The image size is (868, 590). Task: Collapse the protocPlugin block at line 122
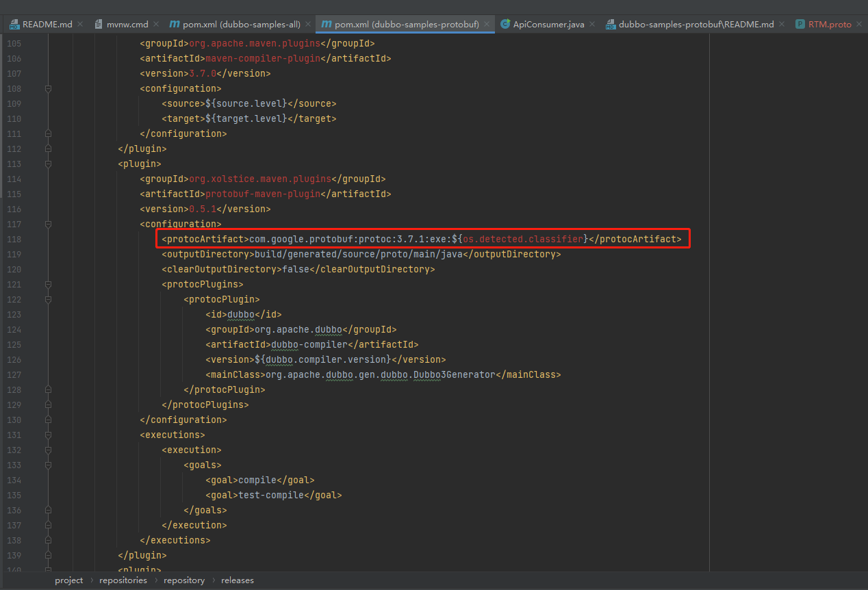click(48, 299)
